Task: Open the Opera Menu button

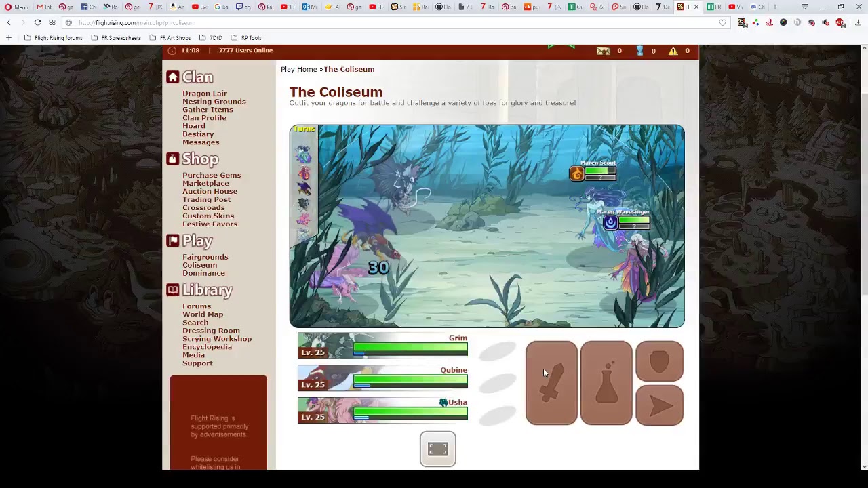Action: pos(15,7)
